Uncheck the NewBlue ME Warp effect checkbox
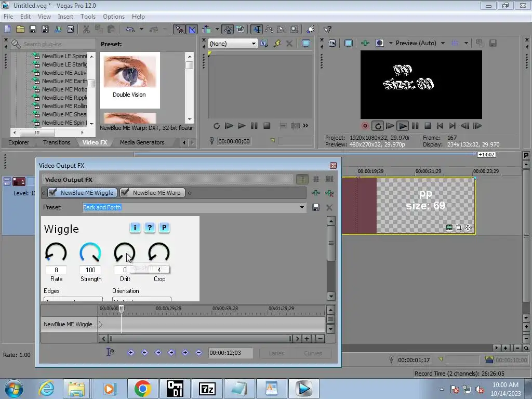This screenshot has width=532, height=399. pos(125,193)
